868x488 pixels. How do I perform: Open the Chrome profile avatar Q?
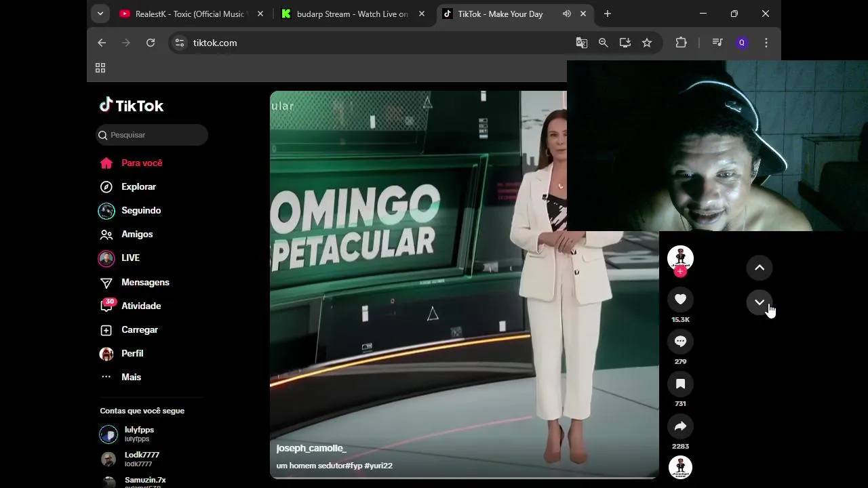tap(742, 43)
